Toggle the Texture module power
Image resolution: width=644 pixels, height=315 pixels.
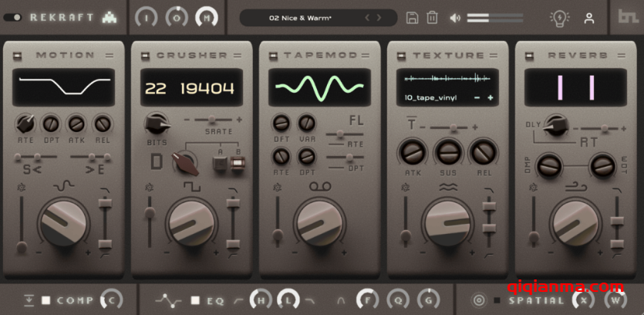(401, 56)
